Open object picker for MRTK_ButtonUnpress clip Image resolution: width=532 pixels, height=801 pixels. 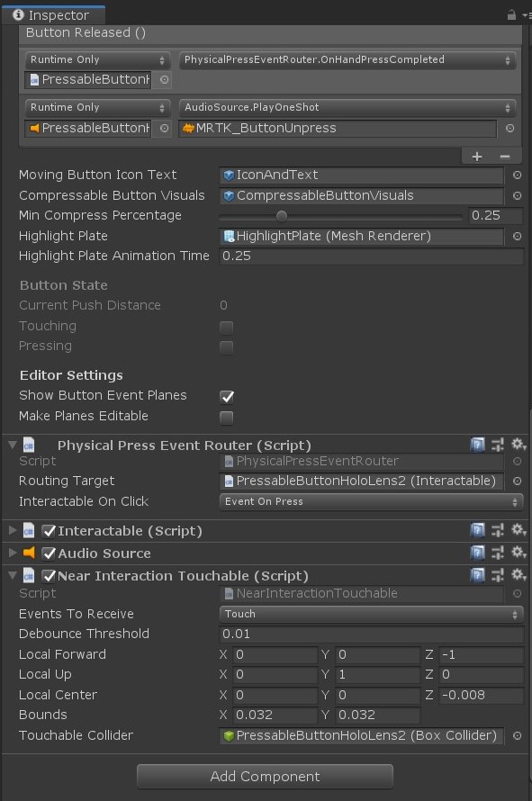pyautogui.click(x=510, y=128)
